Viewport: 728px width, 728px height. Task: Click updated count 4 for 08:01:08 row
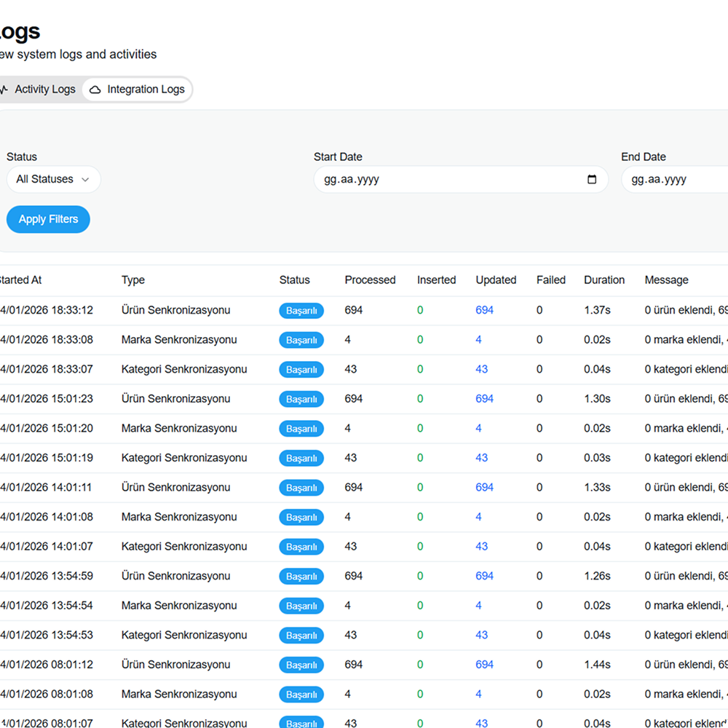click(x=478, y=695)
